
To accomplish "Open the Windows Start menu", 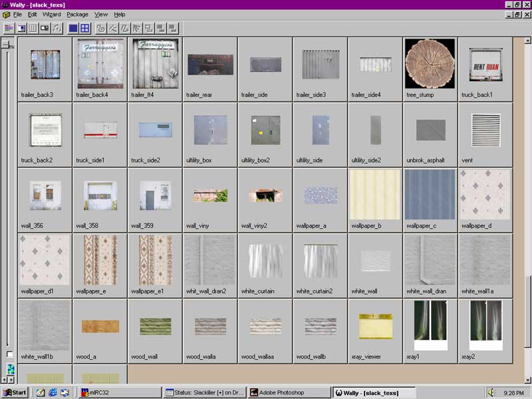I will 14,392.
